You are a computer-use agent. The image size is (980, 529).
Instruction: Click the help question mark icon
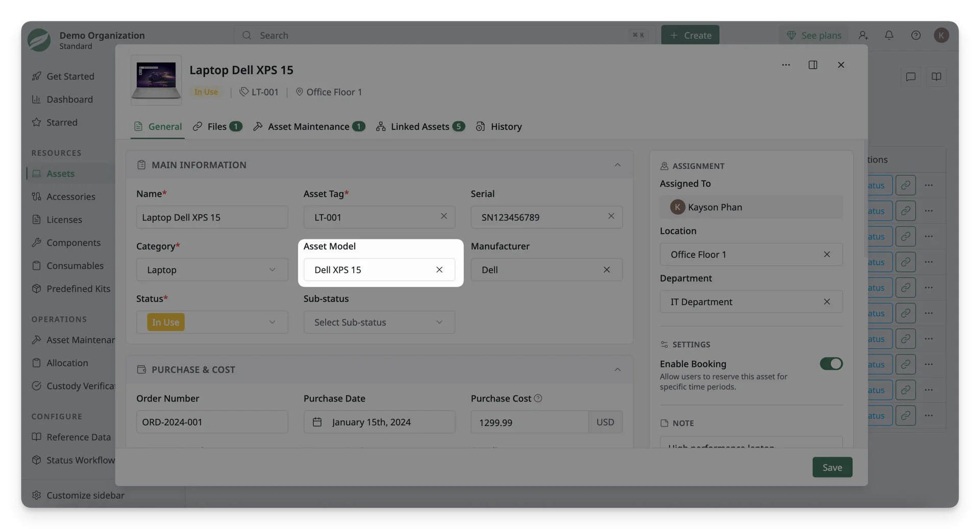[916, 35]
